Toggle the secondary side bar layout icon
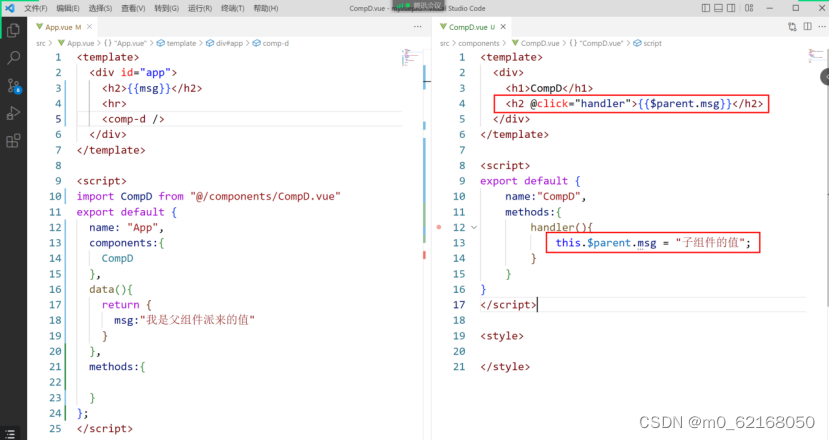830x440 pixels. [x=731, y=8]
